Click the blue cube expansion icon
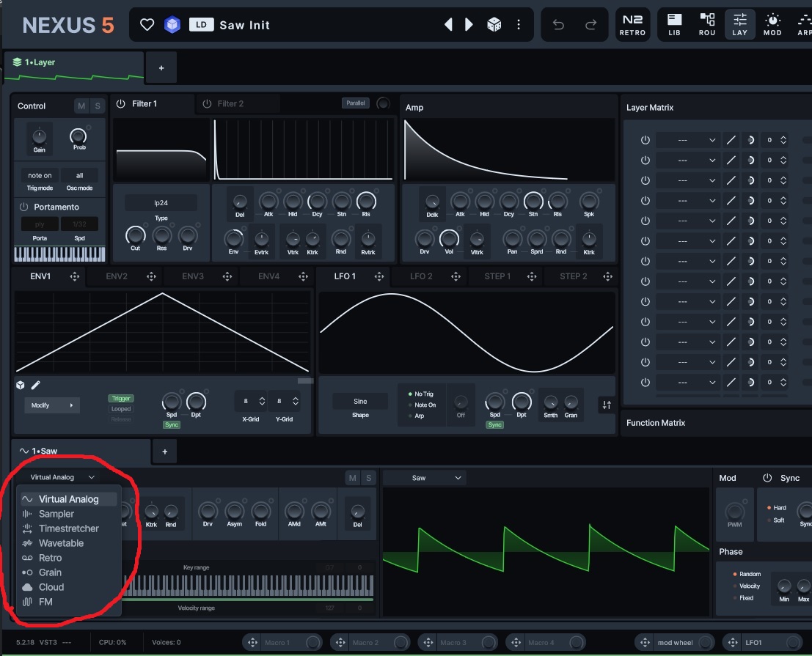The width and height of the screenshot is (812, 656). pyautogui.click(x=172, y=24)
